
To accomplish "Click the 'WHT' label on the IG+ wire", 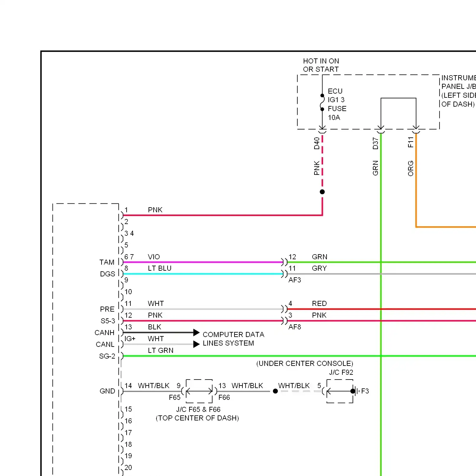I will pos(156,339).
